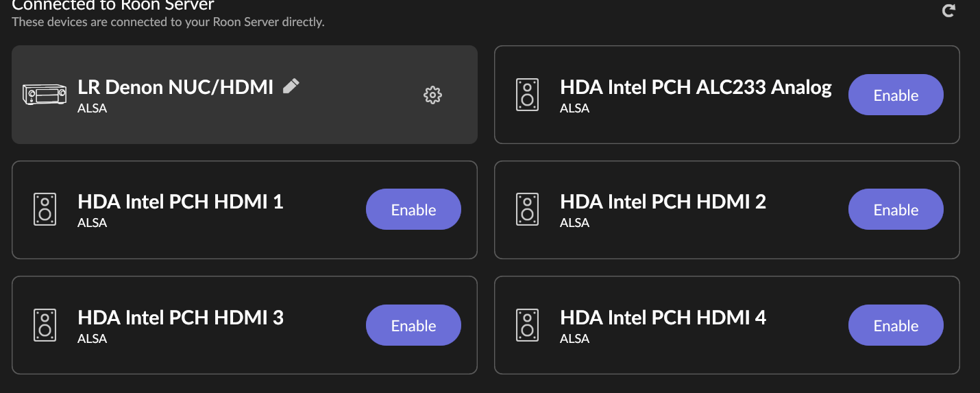The image size is (980, 393).
Task: Select the LR Denon NUC/HDMI device name
Action: coord(175,87)
